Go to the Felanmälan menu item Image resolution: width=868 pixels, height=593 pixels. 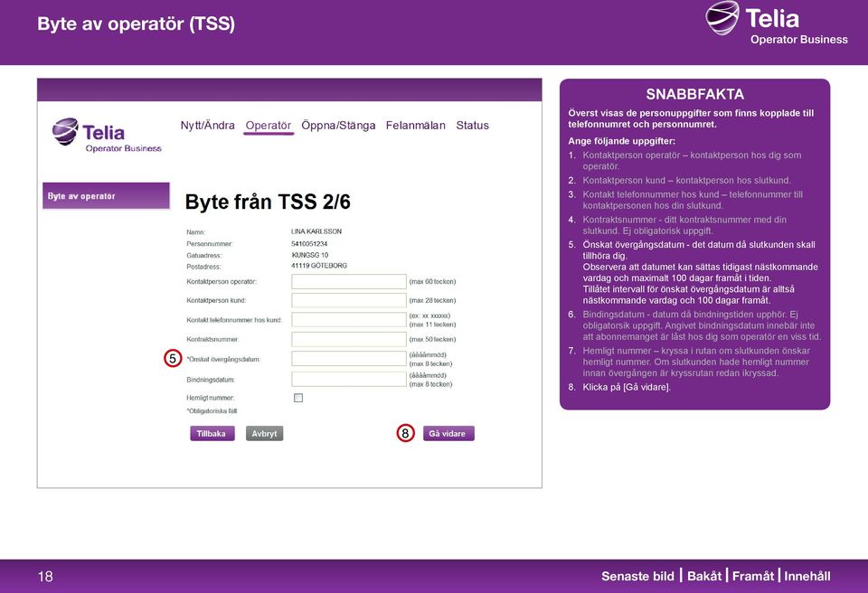click(416, 125)
